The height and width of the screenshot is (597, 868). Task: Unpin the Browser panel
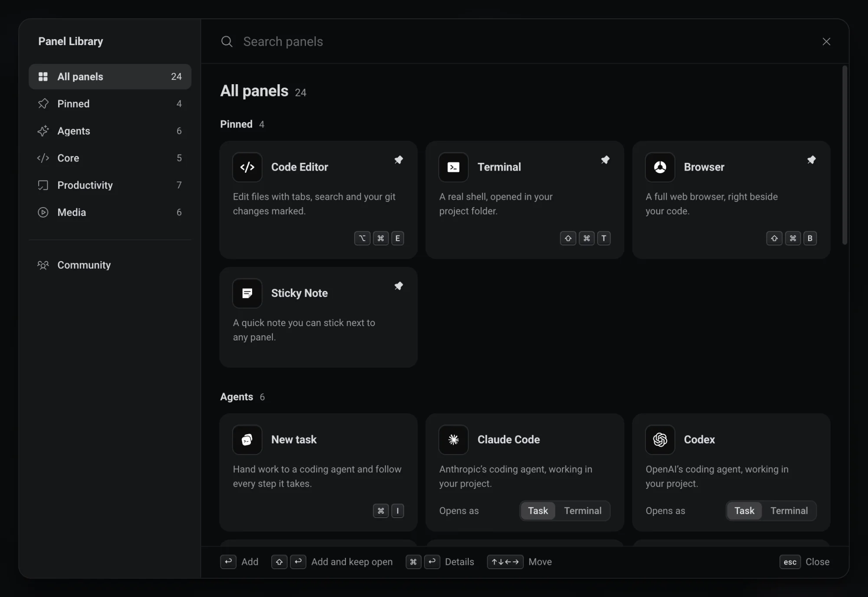(811, 160)
